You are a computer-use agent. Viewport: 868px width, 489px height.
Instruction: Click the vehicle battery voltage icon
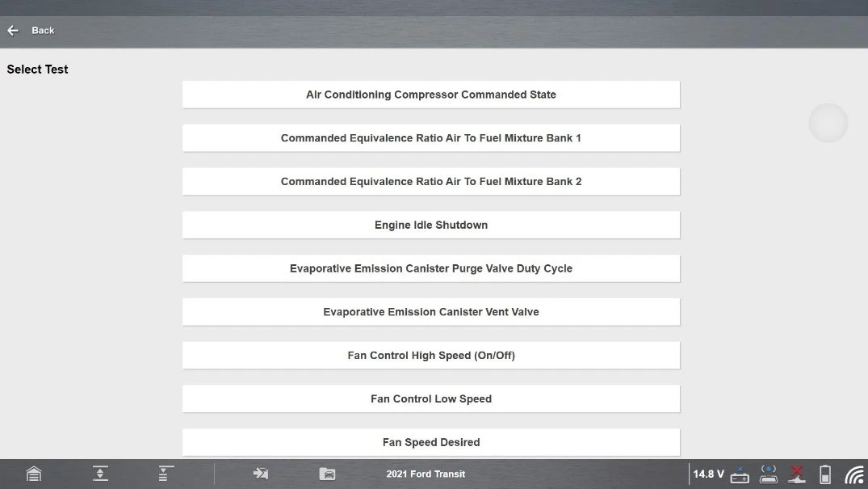click(x=740, y=474)
